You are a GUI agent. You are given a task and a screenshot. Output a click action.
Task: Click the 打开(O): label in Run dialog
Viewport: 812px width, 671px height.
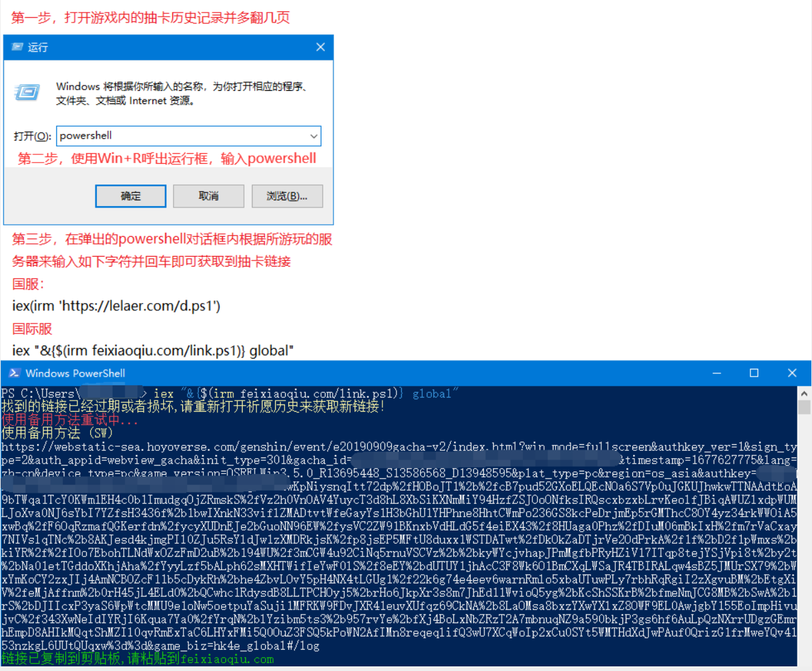click(x=32, y=136)
